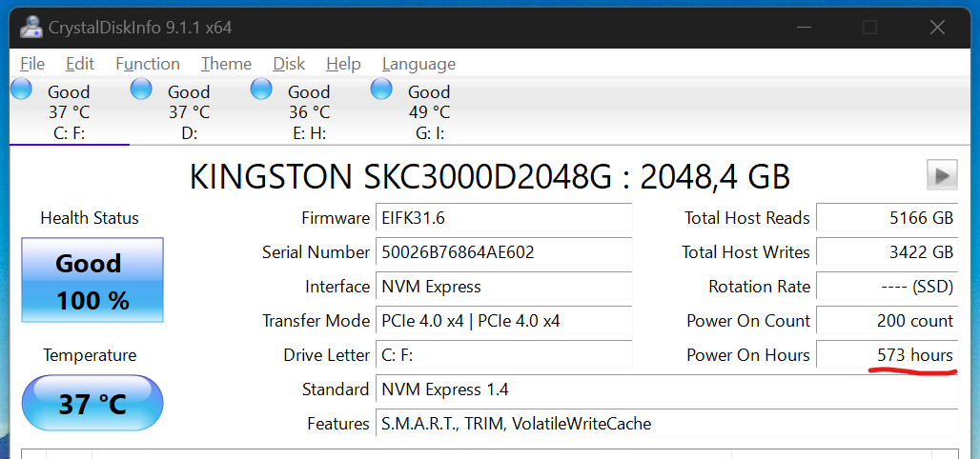
Task: Select the E: H: disk status orb
Action: (x=261, y=90)
